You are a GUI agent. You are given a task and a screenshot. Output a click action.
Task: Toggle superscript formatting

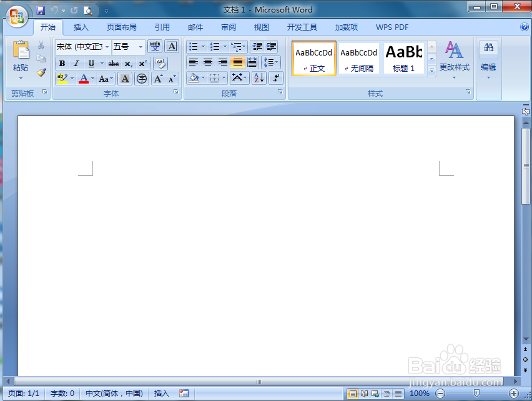[142, 64]
